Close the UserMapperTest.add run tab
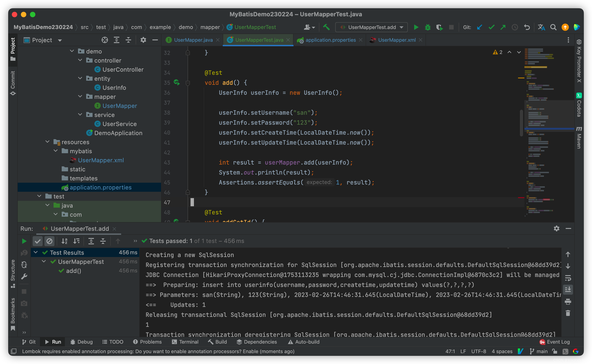592x364 pixels. coord(115,229)
